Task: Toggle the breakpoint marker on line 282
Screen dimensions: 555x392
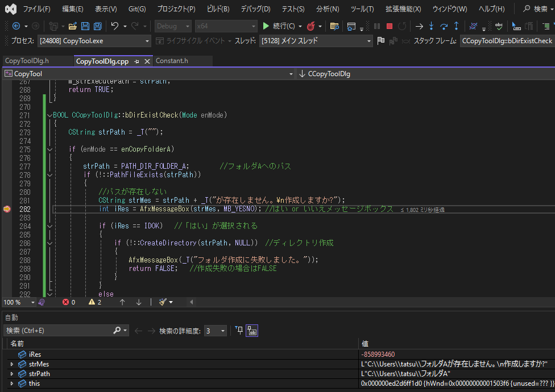Action: 7,209
